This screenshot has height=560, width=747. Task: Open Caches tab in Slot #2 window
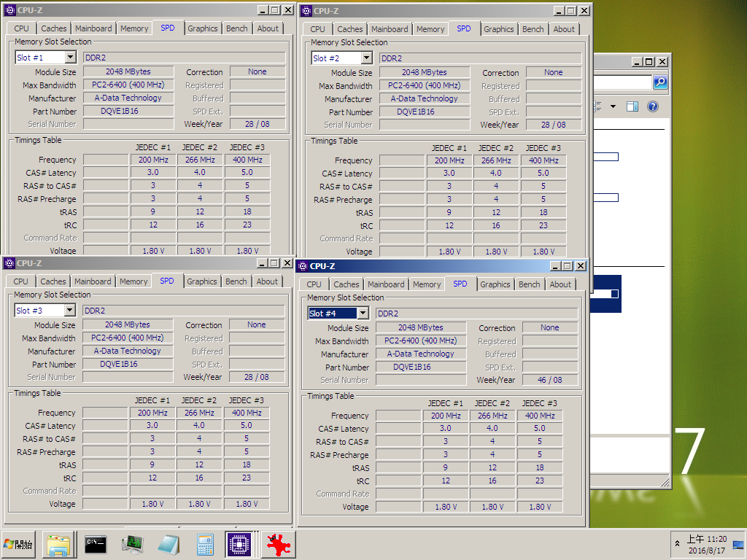pyautogui.click(x=350, y=29)
